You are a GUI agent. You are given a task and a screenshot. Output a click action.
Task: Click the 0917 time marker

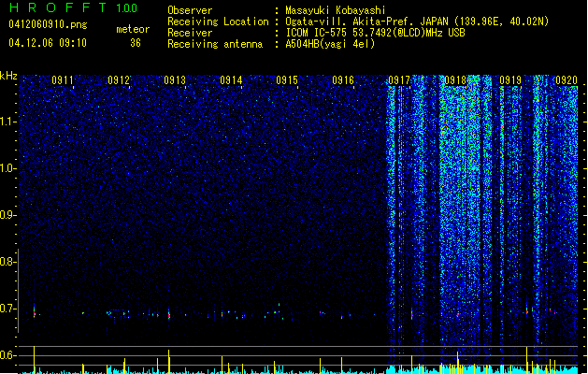399,80
